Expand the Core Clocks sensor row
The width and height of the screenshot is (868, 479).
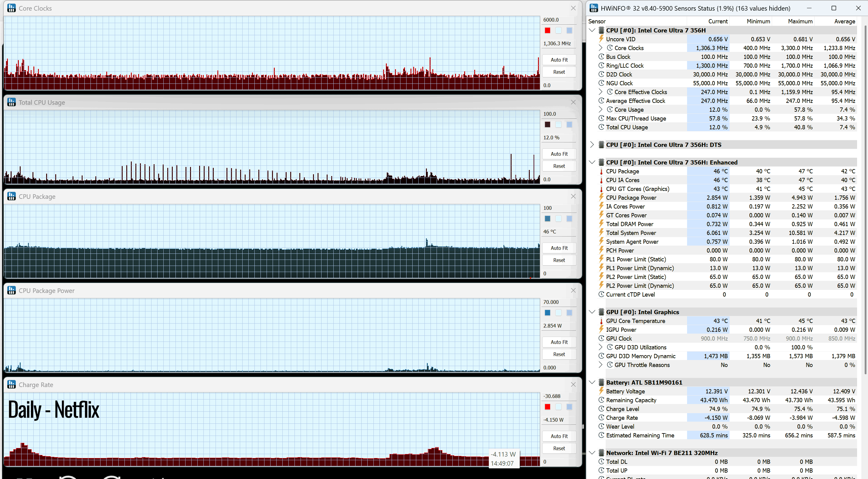(601, 48)
